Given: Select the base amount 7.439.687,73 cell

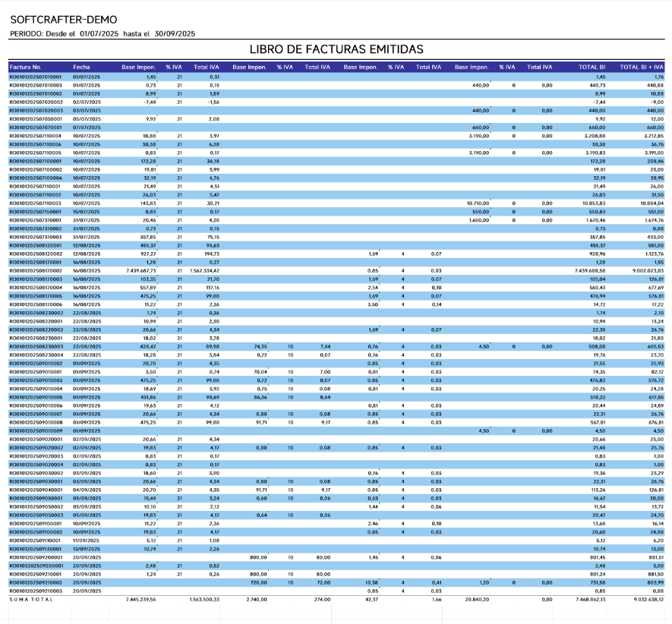Looking at the screenshot, I should (x=141, y=271).
